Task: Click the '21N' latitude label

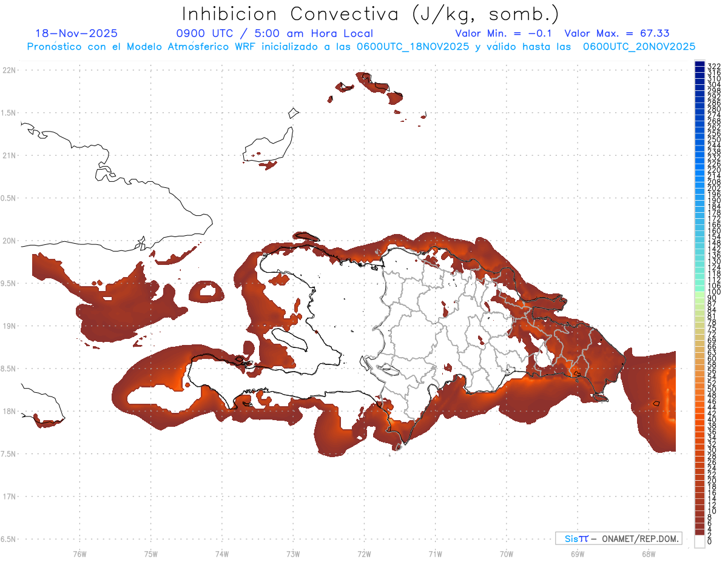Action: [9, 156]
